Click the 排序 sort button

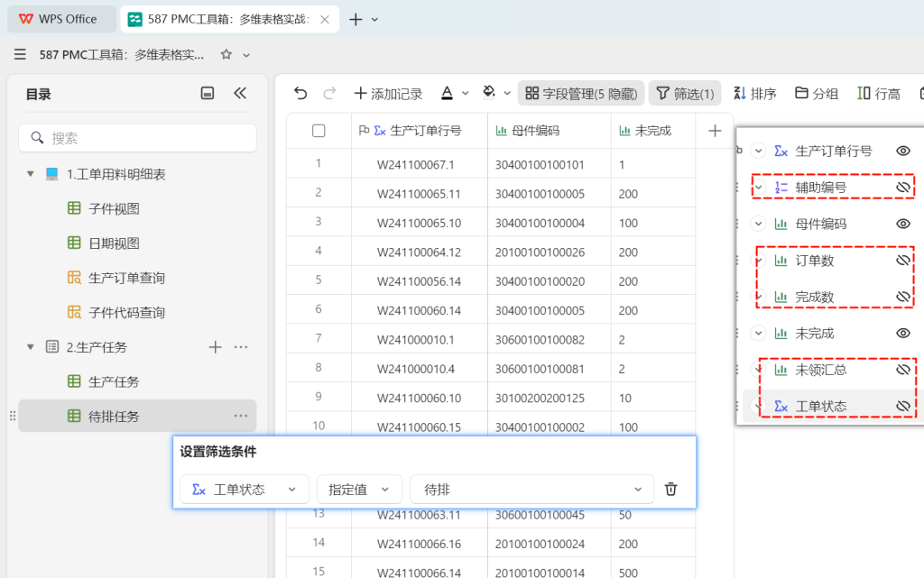tap(755, 94)
